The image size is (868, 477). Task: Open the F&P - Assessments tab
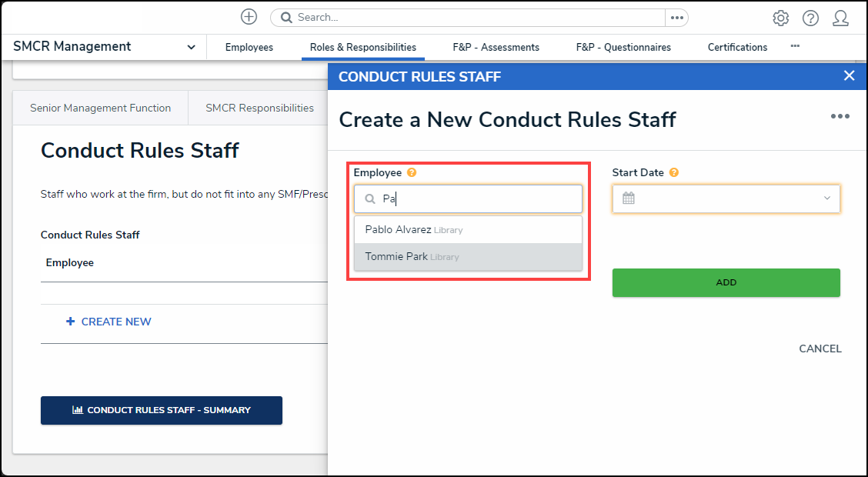click(x=496, y=47)
